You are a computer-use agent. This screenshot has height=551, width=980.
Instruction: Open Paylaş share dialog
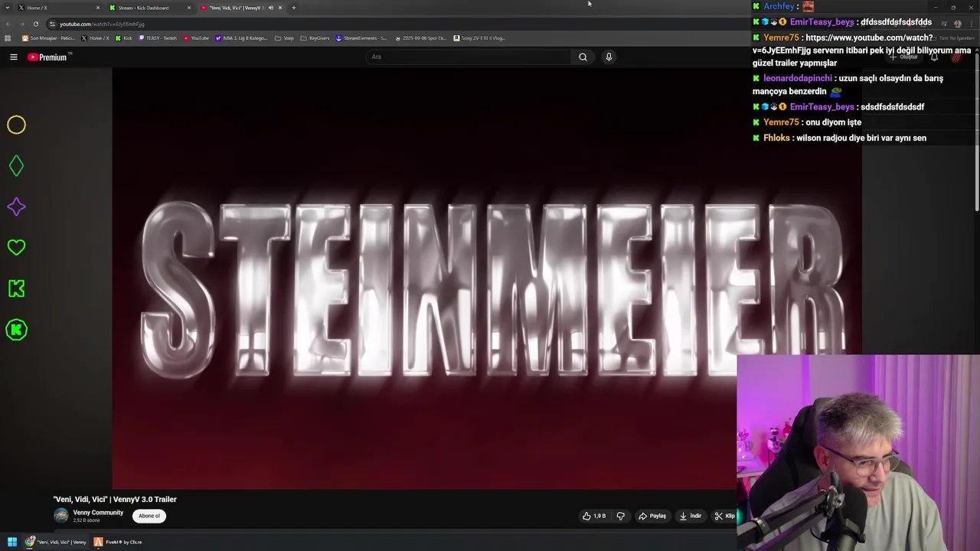click(x=652, y=516)
